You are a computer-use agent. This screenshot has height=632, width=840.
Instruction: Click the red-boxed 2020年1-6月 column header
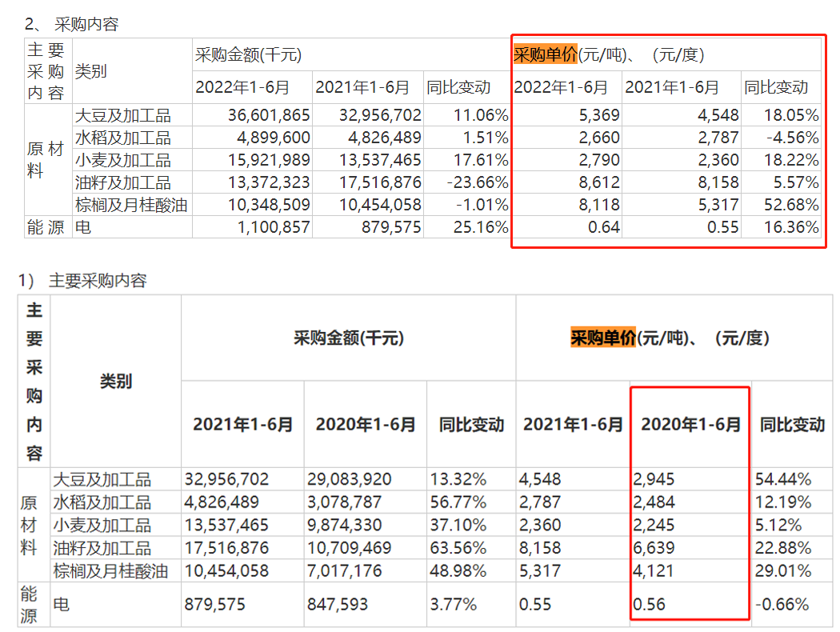click(x=690, y=424)
